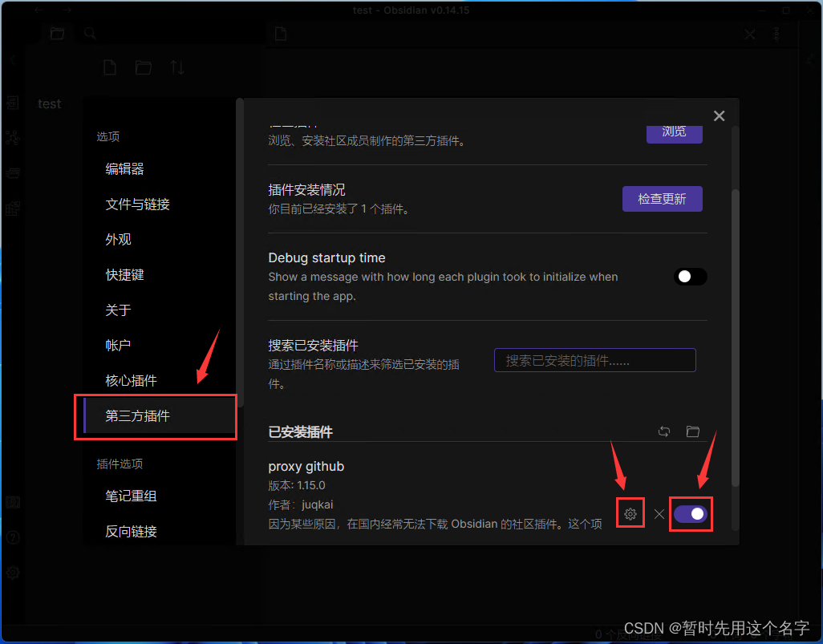823x644 pixels.
Task: Click the test vault name in the file explorer
Action: point(50,104)
